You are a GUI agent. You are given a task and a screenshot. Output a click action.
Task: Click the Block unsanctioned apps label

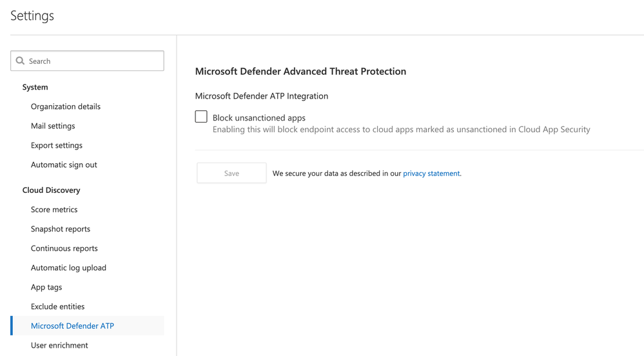[x=259, y=117]
